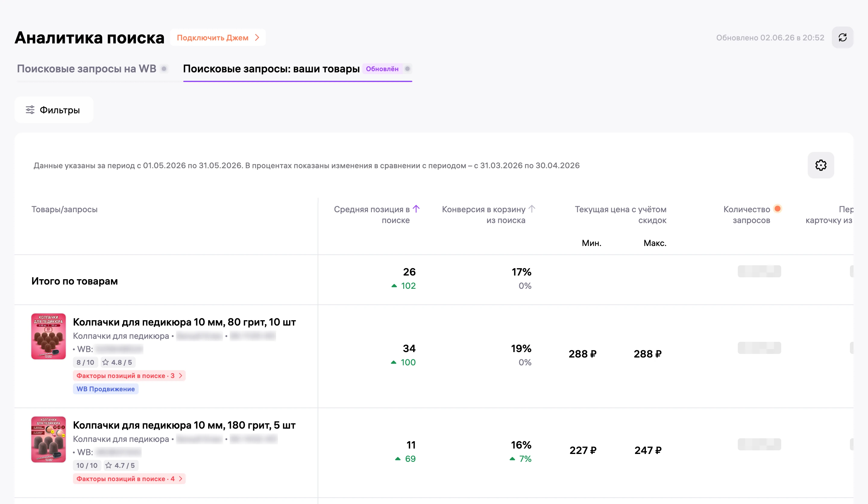Click the 227 ₽ minimum price
This screenshot has height=504, width=868.
tap(583, 450)
